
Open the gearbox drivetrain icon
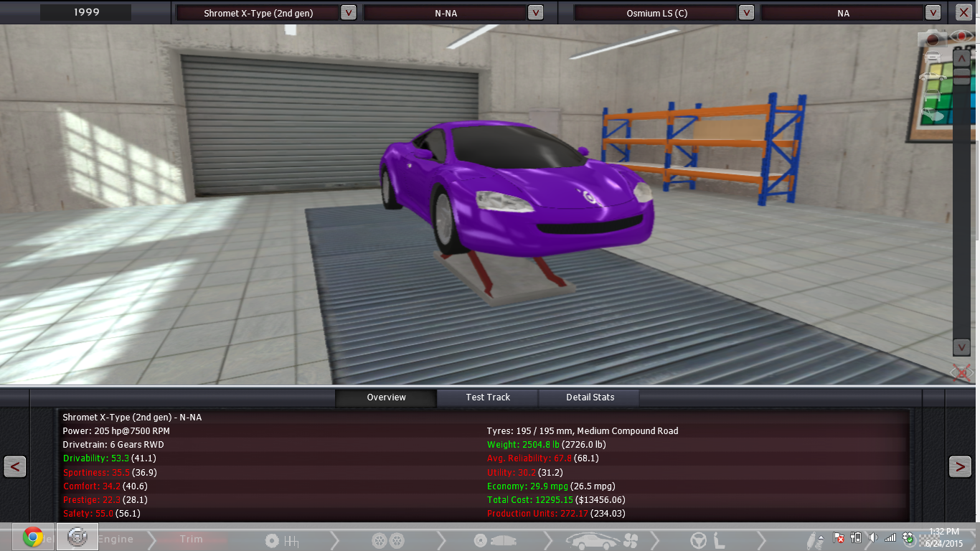281,540
